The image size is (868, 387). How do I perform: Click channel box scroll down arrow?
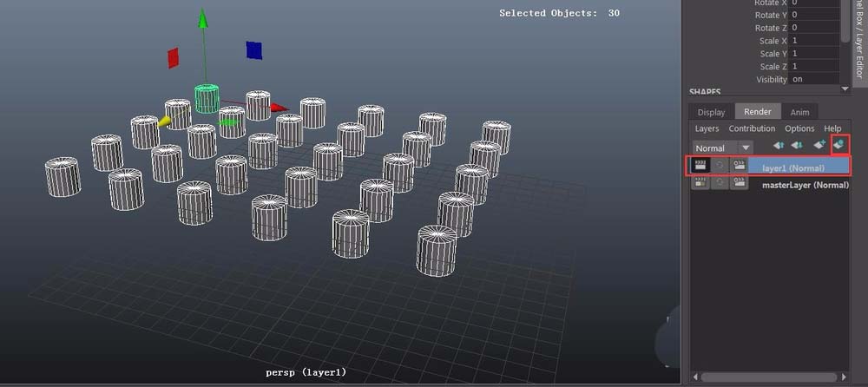point(845,89)
